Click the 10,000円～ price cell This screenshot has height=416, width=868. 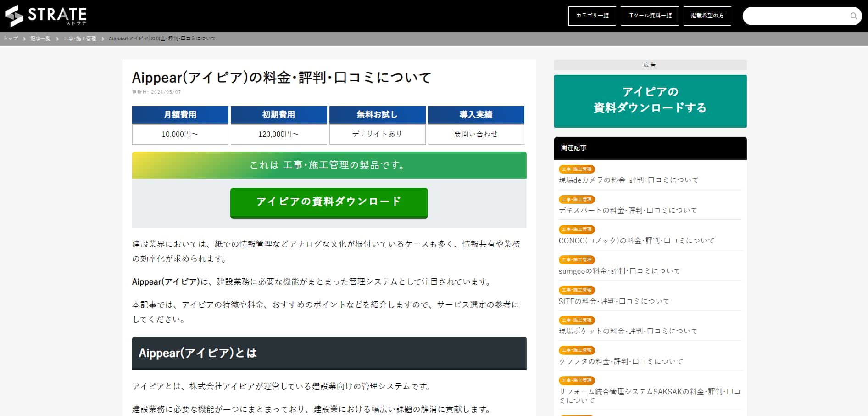pyautogui.click(x=180, y=135)
